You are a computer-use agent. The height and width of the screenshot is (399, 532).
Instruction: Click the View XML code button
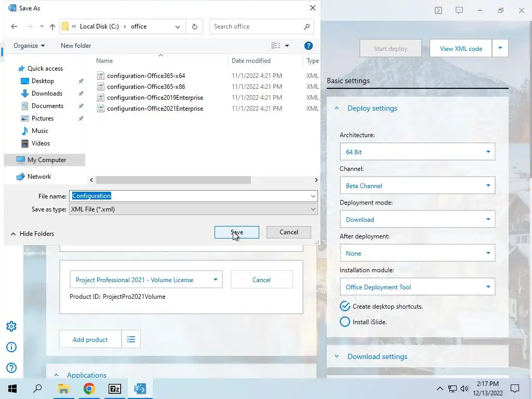(x=460, y=48)
